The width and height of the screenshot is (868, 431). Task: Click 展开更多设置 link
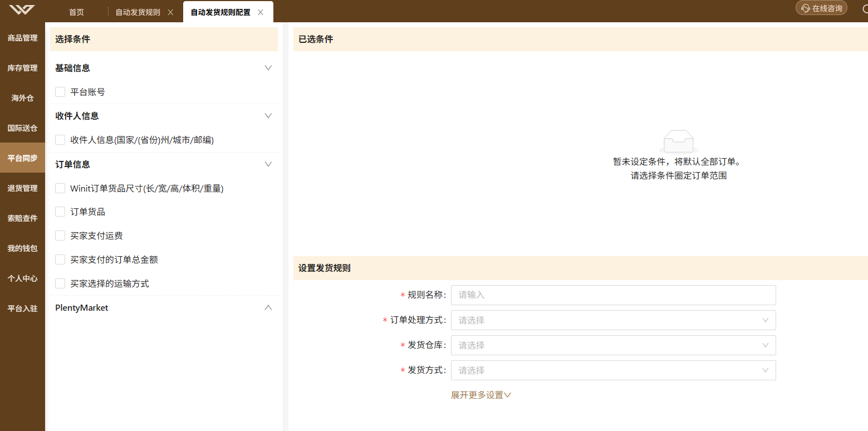(x=481, y=395)
